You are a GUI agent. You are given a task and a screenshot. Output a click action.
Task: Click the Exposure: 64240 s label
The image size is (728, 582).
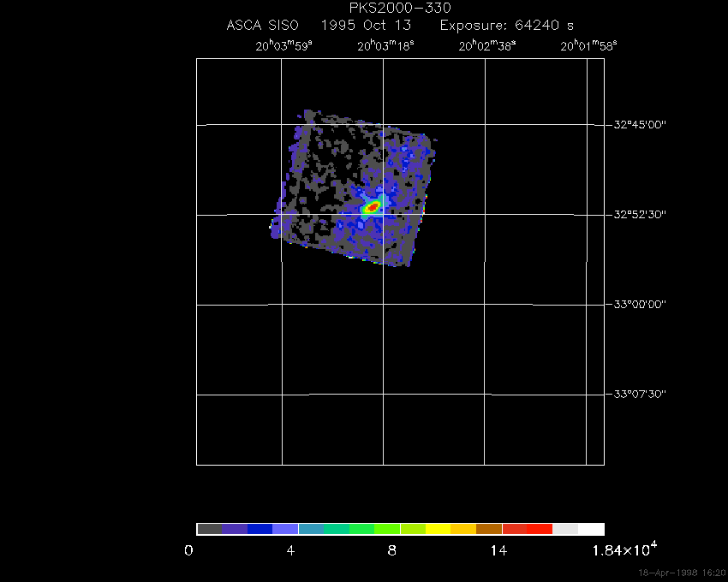tap(506, 26)
